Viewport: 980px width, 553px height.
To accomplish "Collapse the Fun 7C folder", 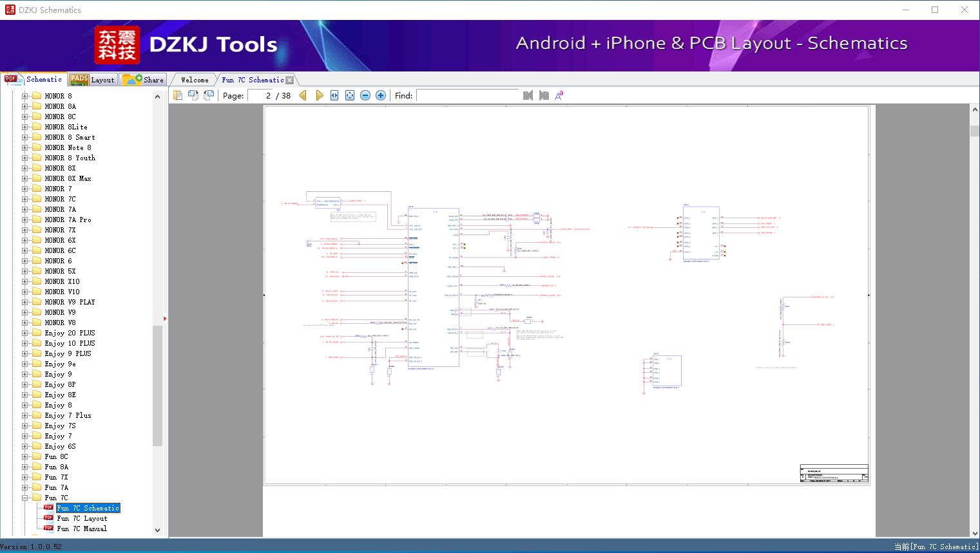I will click(x=25, y=498).
